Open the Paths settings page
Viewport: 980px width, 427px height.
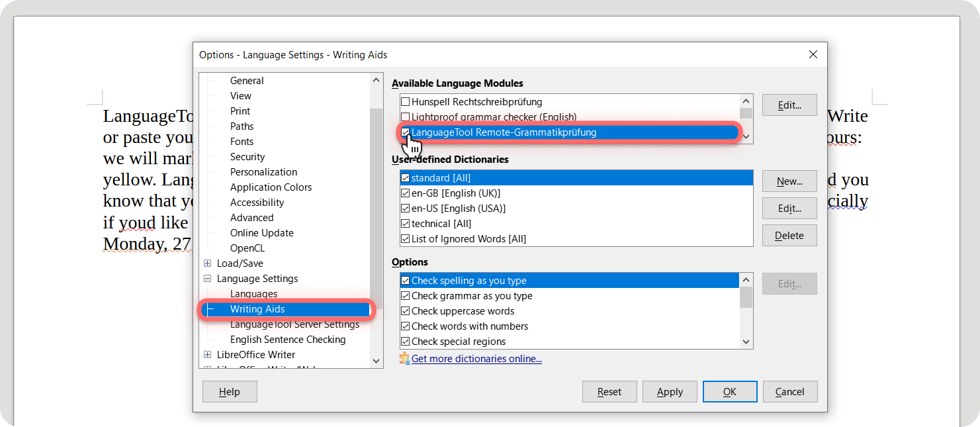point(242,126)
